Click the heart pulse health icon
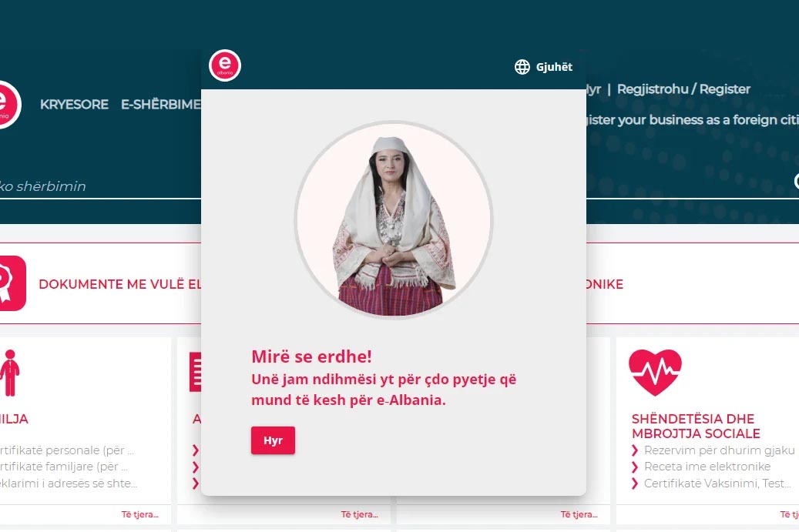This screenshot has width=799, height=532. pyautogui.click(x=655, y=373)
